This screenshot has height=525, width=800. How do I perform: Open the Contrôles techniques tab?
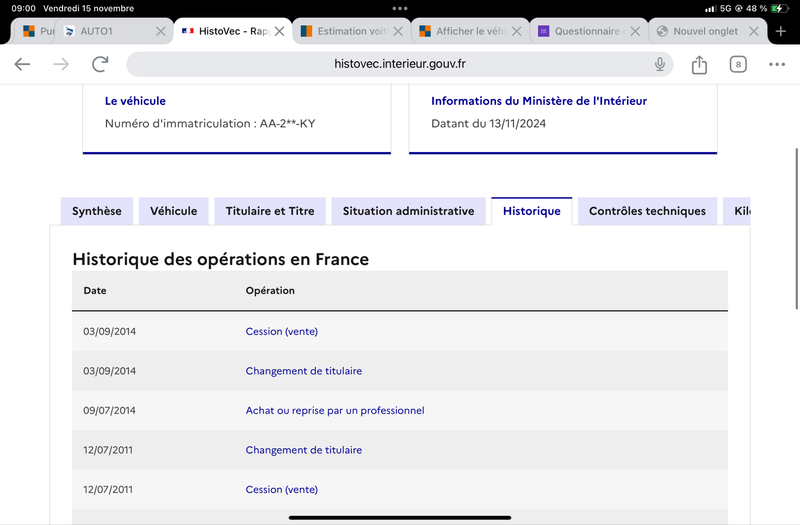(x=647, y=211)
